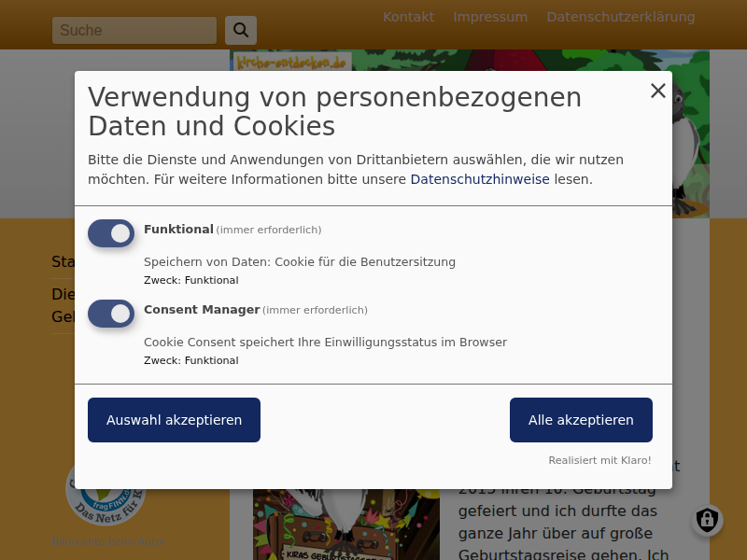The image size is (747, 560).
Task: Close the cookie consent dialog
Action: tap(658, 91)
